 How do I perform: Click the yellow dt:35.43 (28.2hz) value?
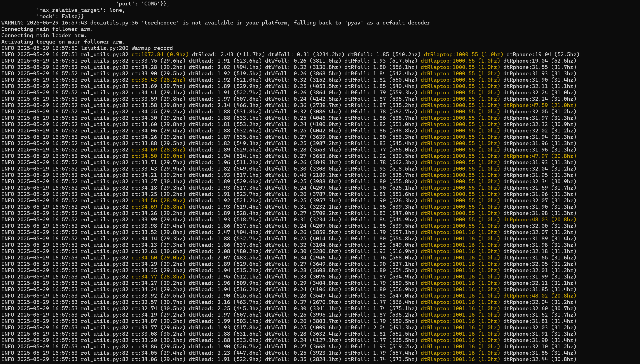point(158,80)
